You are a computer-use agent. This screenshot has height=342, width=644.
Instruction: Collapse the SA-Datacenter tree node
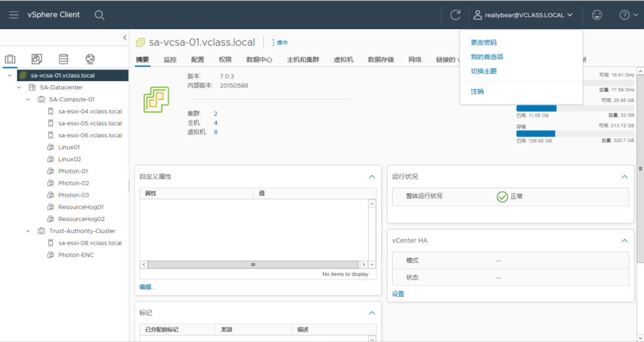[x=19, y=88]
